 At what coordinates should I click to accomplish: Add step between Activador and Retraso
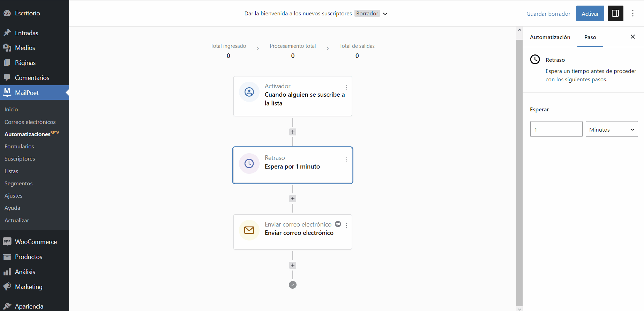pos(293,132)
